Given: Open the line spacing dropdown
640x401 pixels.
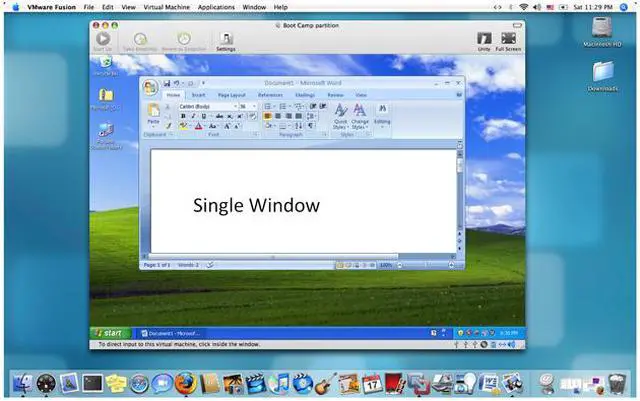Looking at the screenshot, I should [311, 116].
